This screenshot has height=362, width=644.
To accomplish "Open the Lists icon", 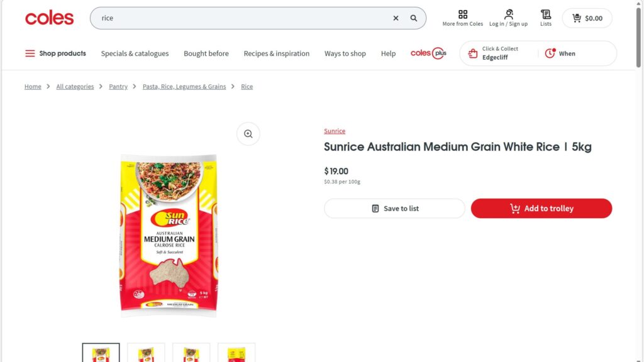I will (x=546, y=18).
